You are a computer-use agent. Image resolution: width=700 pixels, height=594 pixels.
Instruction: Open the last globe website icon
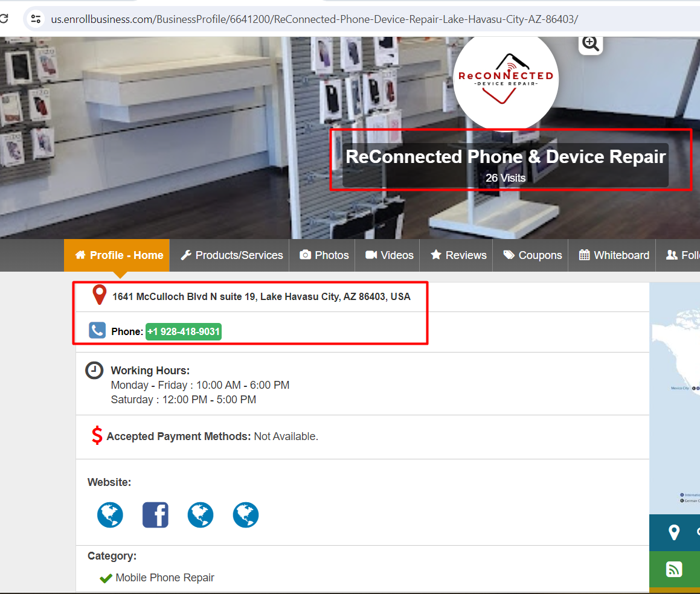click(x=246, y=514)
